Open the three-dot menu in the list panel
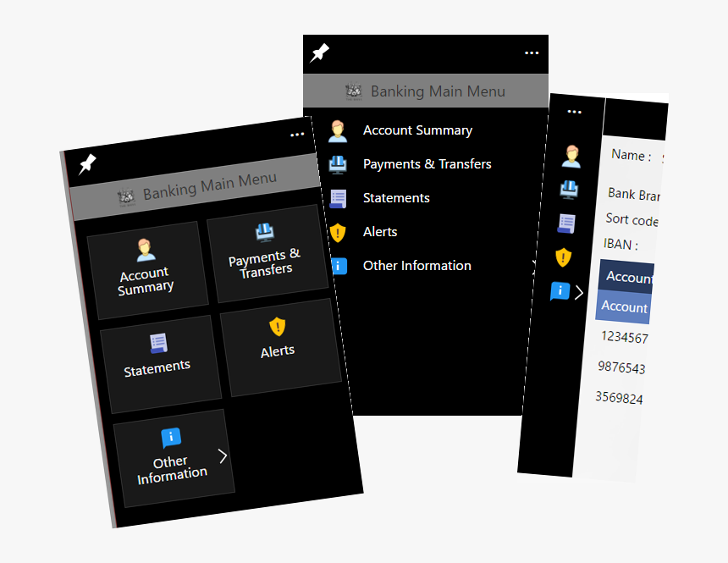 point(531,52)
